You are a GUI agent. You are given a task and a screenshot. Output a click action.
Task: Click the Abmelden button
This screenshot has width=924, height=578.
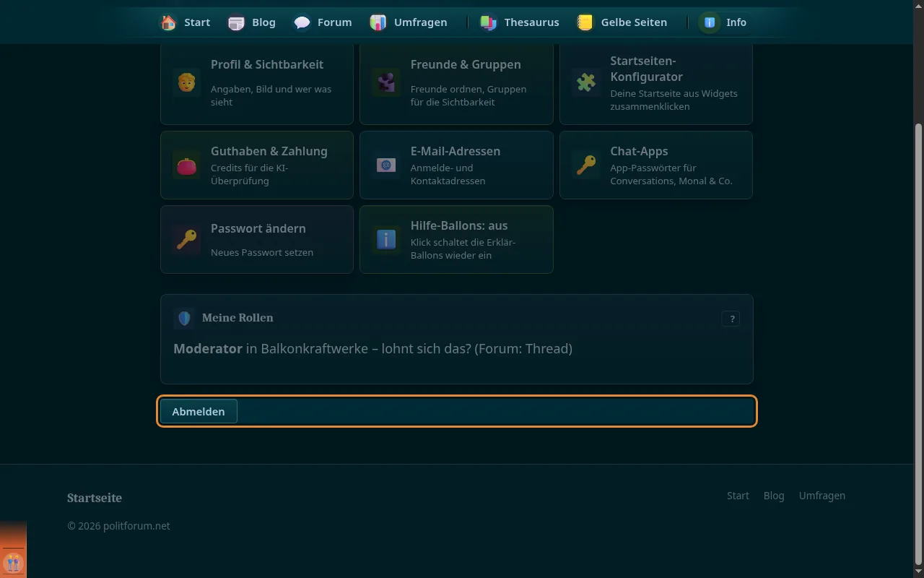199,411
